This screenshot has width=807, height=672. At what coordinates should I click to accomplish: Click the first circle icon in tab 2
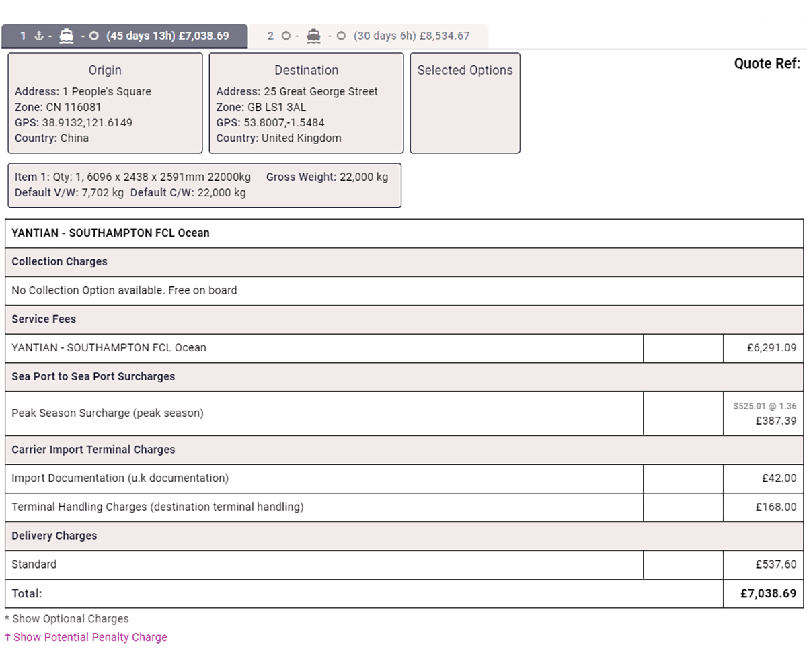click(x=286, y=36)
